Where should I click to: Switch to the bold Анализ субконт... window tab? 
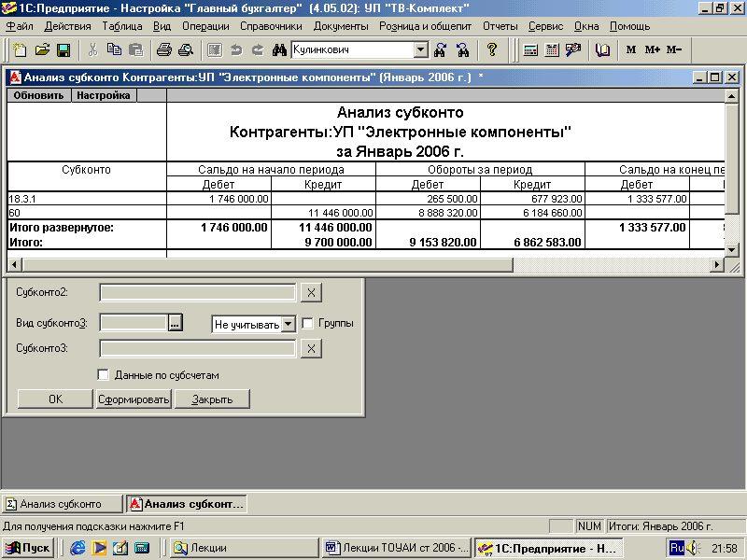click(x=188, y=504)
